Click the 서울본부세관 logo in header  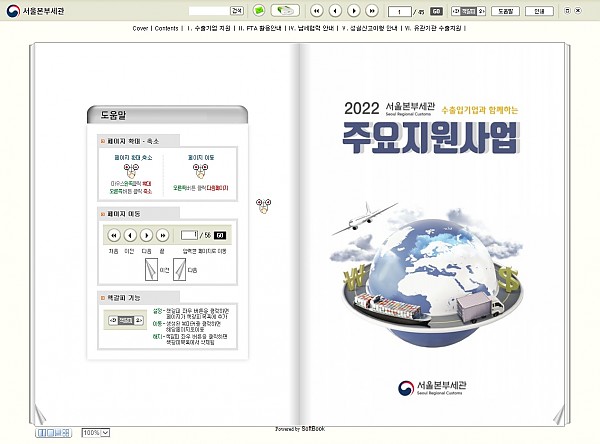36,11
